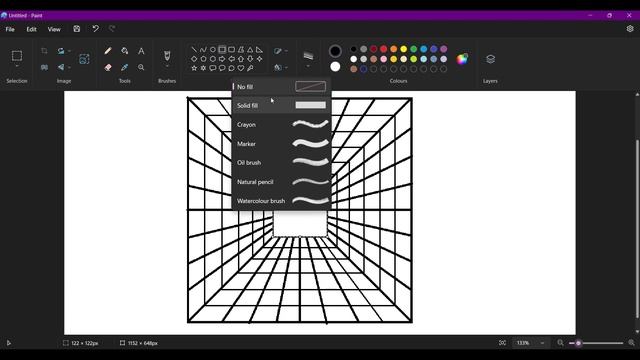640x360 pixels.
Task: Choose Crayon fill option
Action: 281,124
